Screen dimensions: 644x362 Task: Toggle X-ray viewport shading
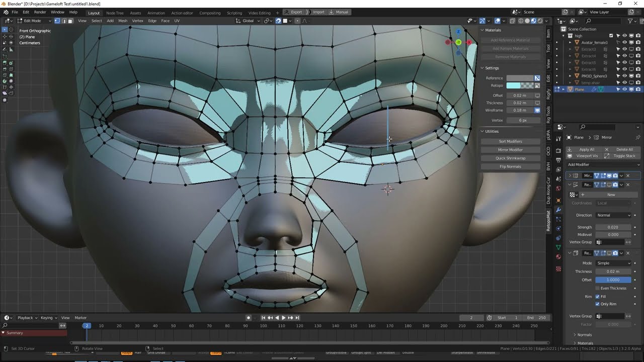pos(512,21)
